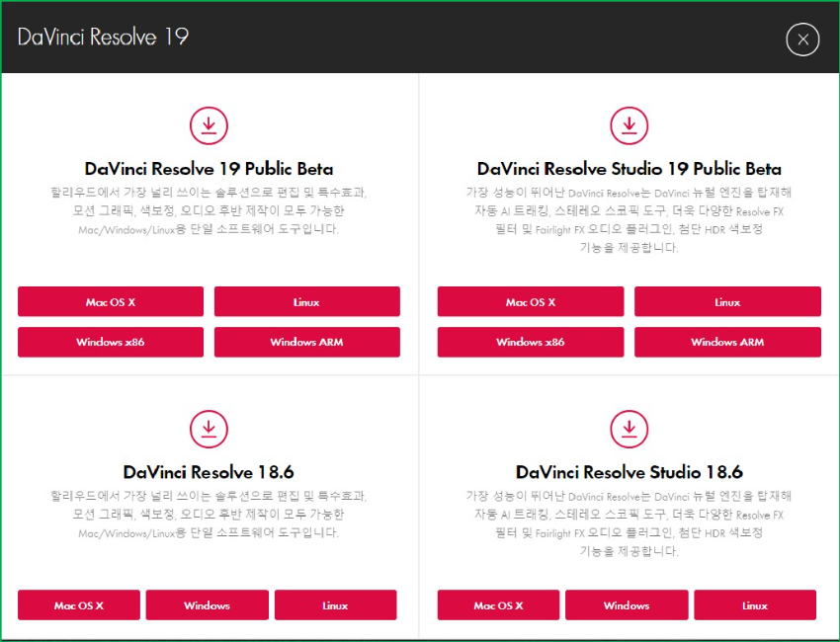Download Resolve Studio 18.6 for Mac OS X
This screenshot has height=642, width=840.
point(498,605)
